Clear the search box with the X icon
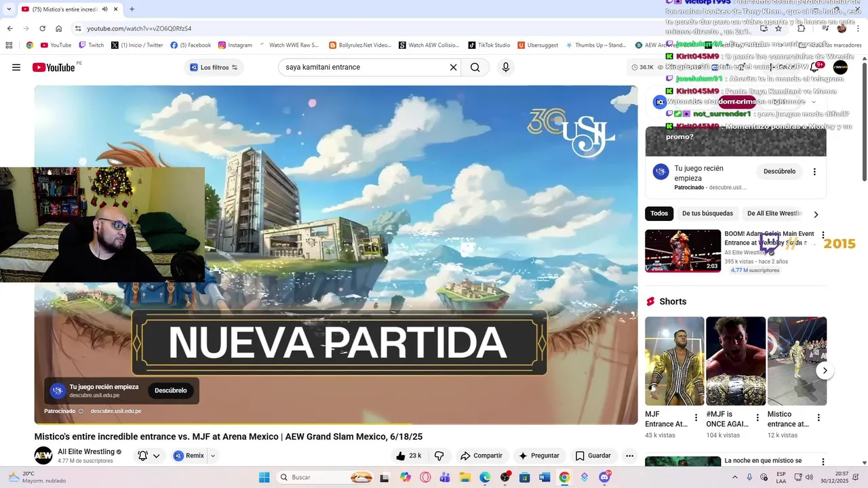Screen dimensions: 868x488 click(x=453, y=67)
